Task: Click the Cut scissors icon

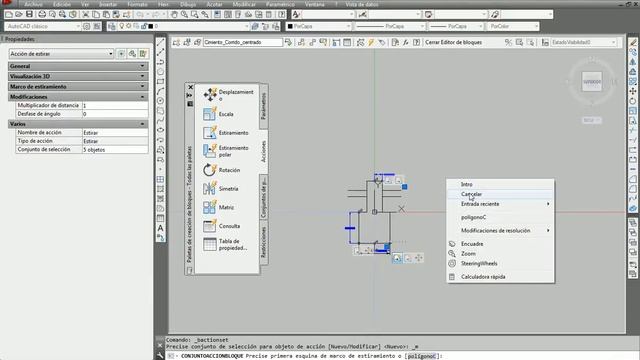Action: tap(86, 14)
